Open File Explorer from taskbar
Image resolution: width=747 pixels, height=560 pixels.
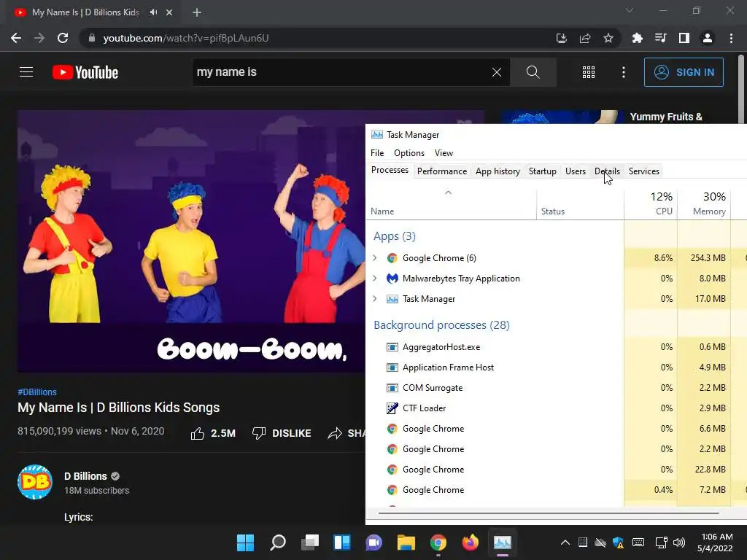(x=406, y=542)
